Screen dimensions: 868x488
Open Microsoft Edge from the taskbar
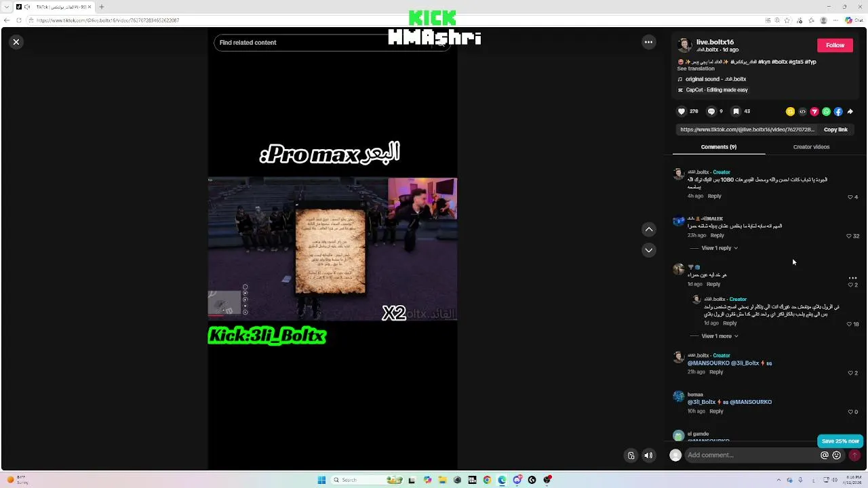[x=502, y=480]
